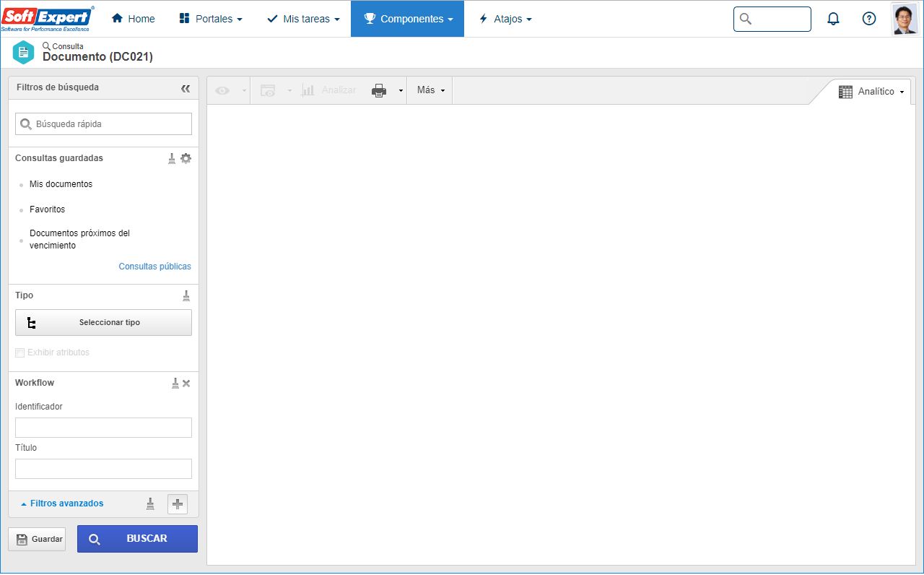The image size is (924, 575).
Task: Click the Búsqueda rápida input field
Action: [104, 124]
